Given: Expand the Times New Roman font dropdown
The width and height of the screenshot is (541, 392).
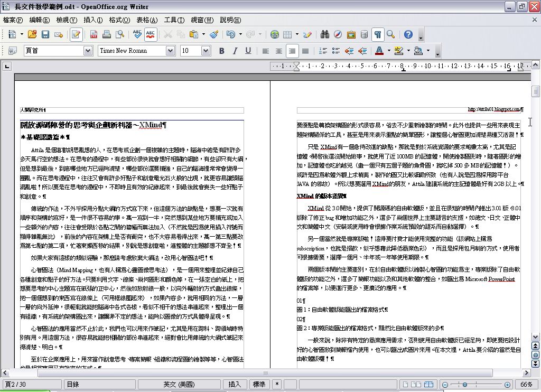Looking at the screenshot, I should 171,51.
